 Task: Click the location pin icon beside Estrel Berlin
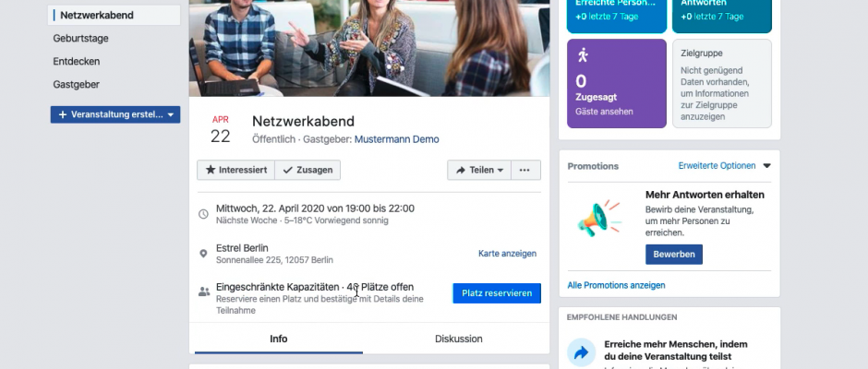[204, 254]
